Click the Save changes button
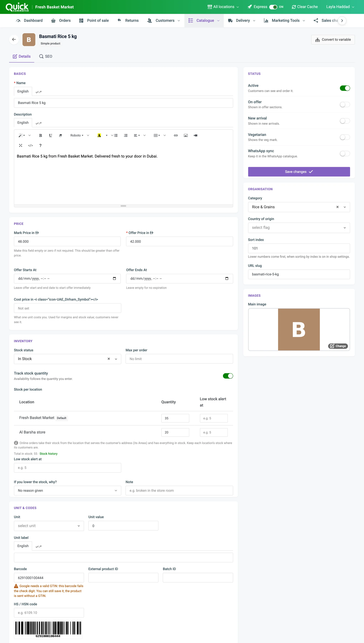Image resolution: width=364 pixels, height=643 pixels. [x=299, y=172]
